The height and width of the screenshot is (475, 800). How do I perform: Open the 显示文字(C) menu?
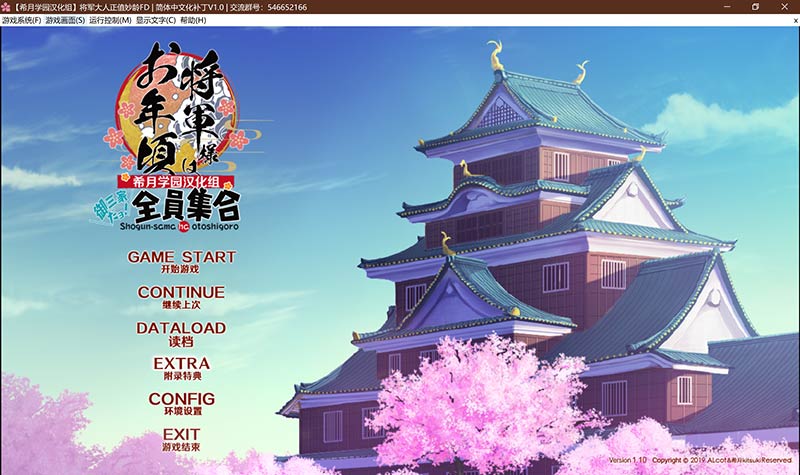click(x=155, y=20)
